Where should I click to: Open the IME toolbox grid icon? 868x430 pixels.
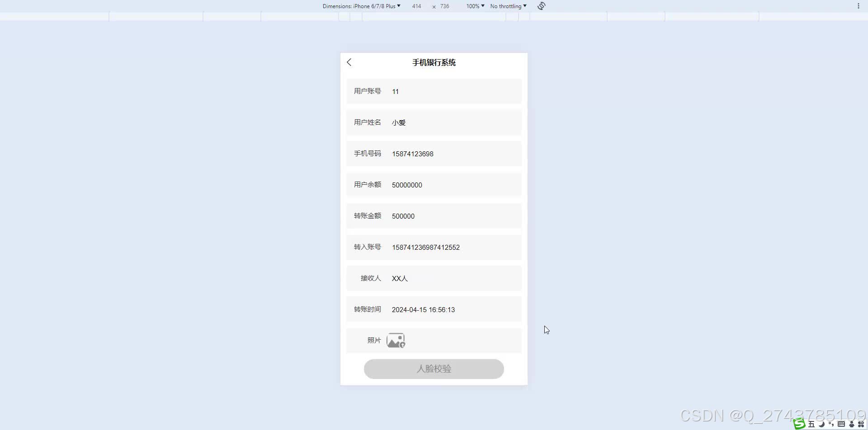click(x=861, y=424)
